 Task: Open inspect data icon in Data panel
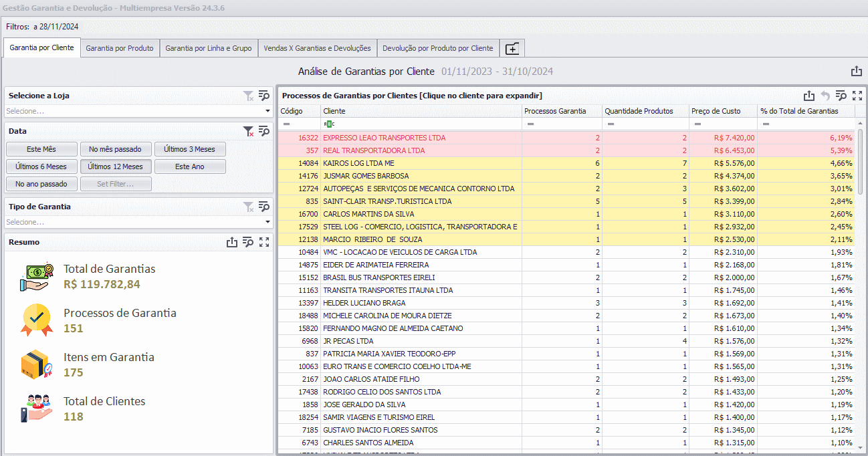click(264, 131)
